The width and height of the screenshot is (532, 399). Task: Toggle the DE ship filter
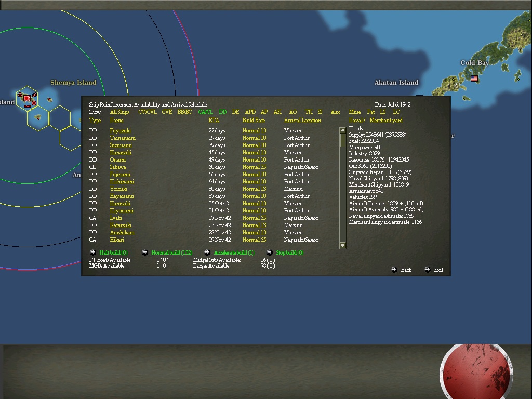(235, 112)
